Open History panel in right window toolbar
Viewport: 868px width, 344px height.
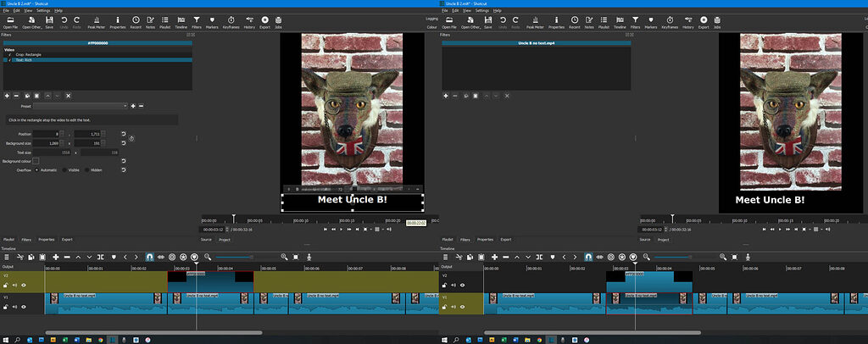coord(687,20)
